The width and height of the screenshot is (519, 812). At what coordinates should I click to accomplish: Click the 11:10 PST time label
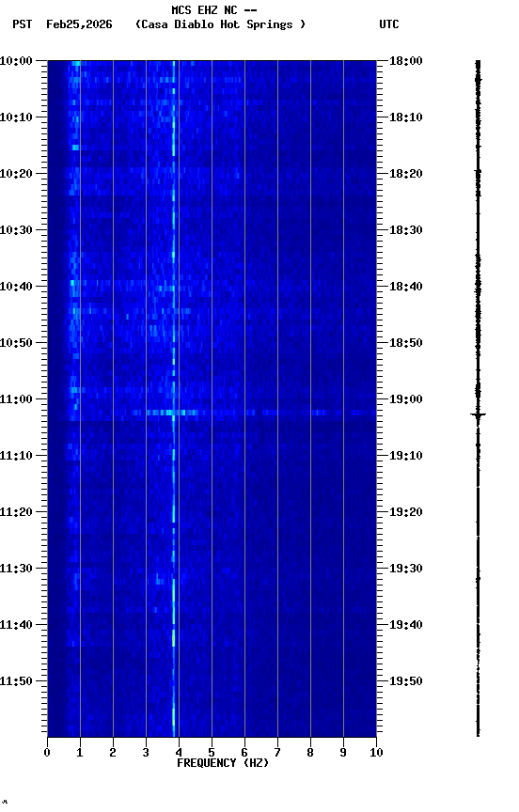(16, 456)
